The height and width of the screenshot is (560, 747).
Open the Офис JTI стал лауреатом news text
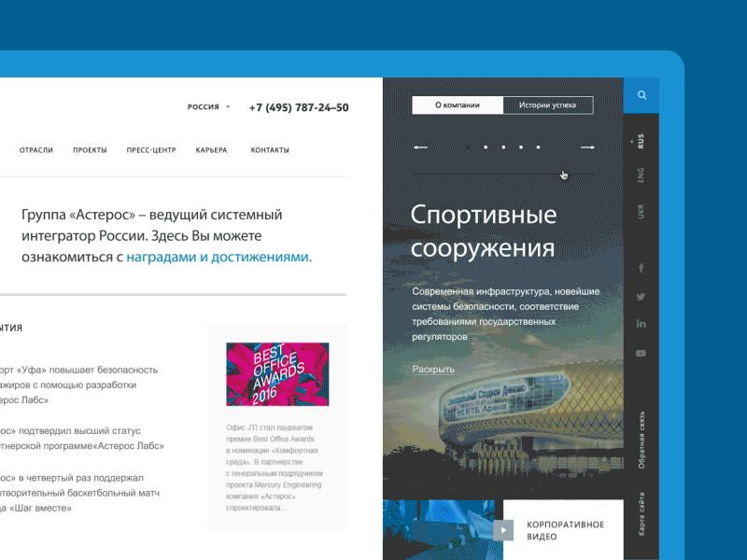coord(275,468)
